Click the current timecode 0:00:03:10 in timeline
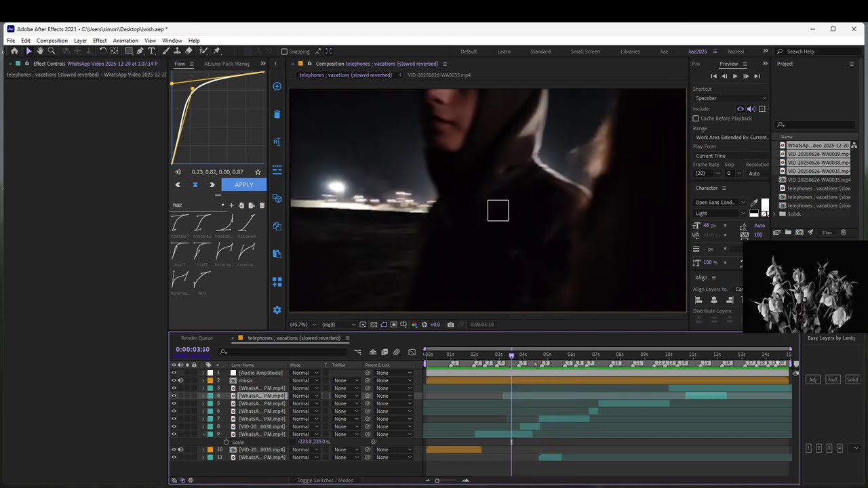Viewport: 868px width, 488px height. tap(193, 350)
